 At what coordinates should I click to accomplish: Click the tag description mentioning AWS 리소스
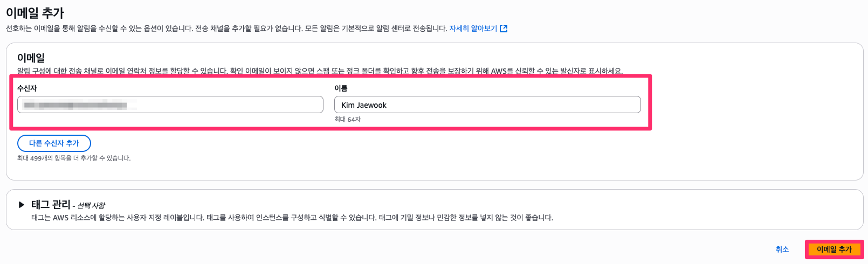pyautogui.click(x=292, y=218)
